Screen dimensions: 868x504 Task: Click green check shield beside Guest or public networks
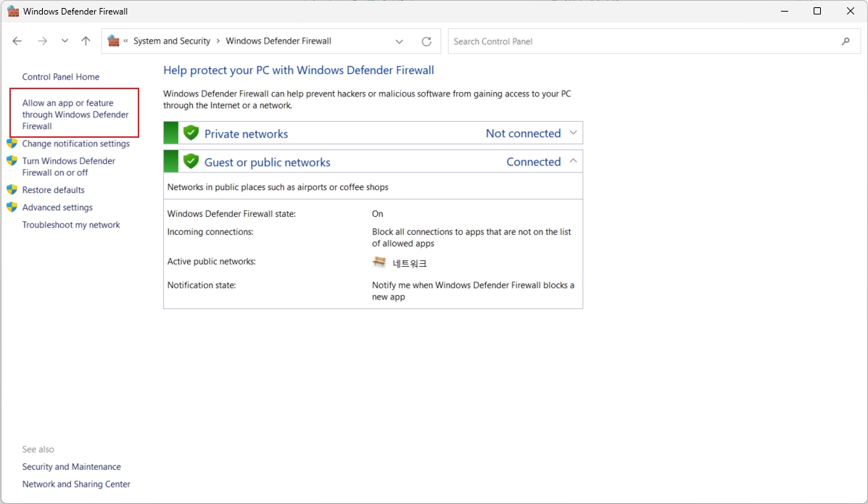[191, 161]
